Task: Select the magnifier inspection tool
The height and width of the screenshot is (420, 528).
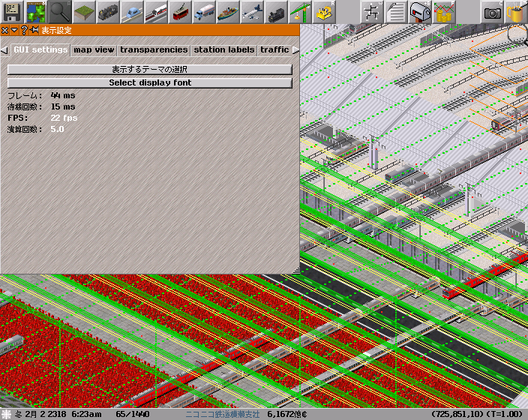Action: click(x=60, y=12)
